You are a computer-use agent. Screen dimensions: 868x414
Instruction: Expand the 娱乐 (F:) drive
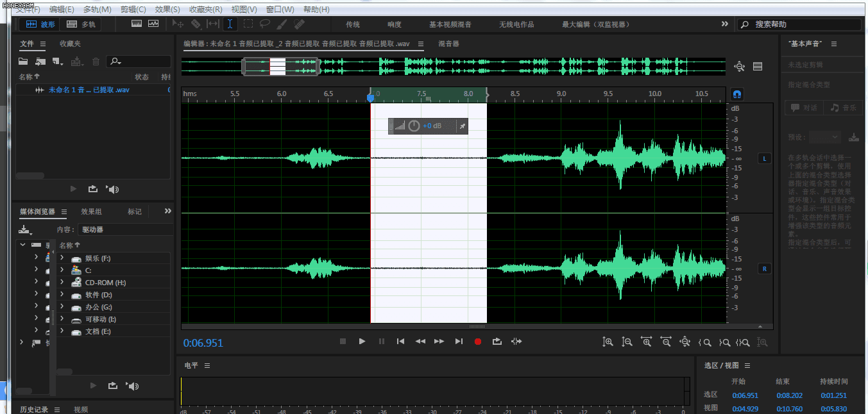tap(62, 258)
